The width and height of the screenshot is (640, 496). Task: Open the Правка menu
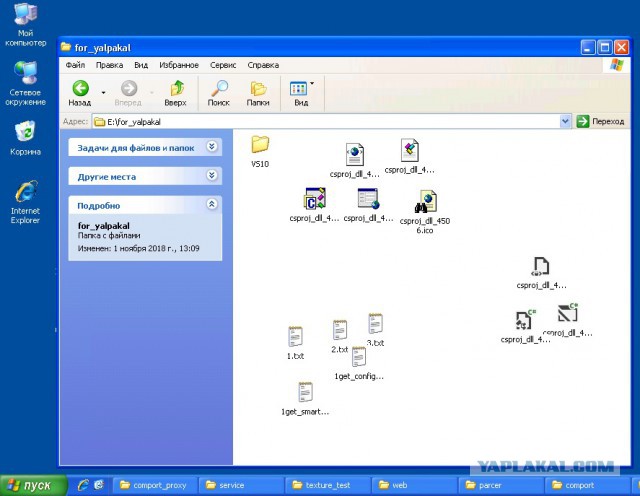[109, 65]
